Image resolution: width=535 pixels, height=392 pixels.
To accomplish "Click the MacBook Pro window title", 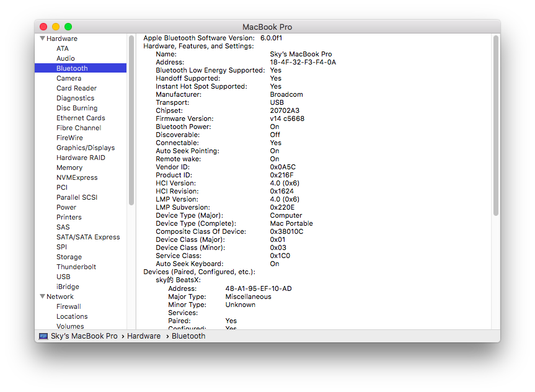I will pos(267,27).
